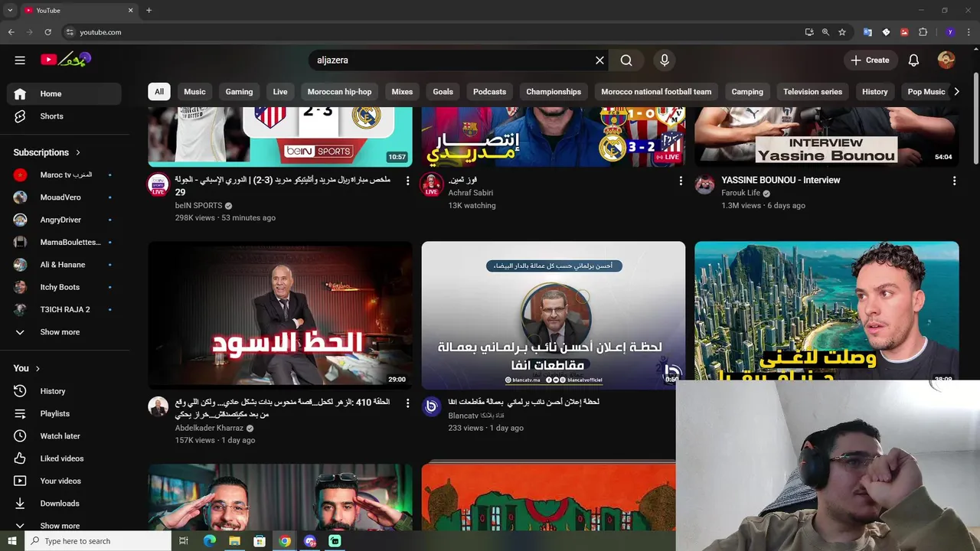The height and width of the screenshot is (551, 980).
Task: Select the Television series chip
Action: 812,92
